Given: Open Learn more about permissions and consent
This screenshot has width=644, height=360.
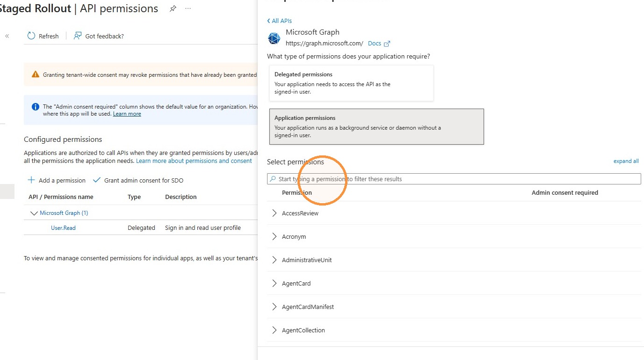Looking at the screenshot, I should coord(194,161).
